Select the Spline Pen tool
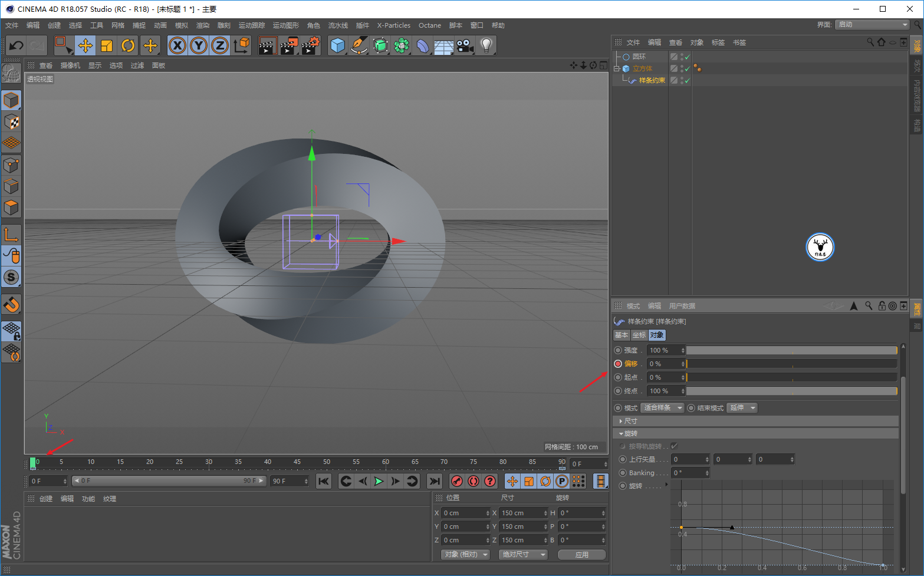 coord(359,45)
